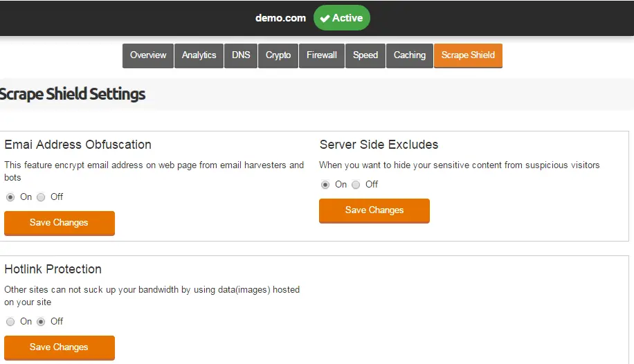Open the Overview tab
This screenshot has height=364, width=634.
pos(148,55)
